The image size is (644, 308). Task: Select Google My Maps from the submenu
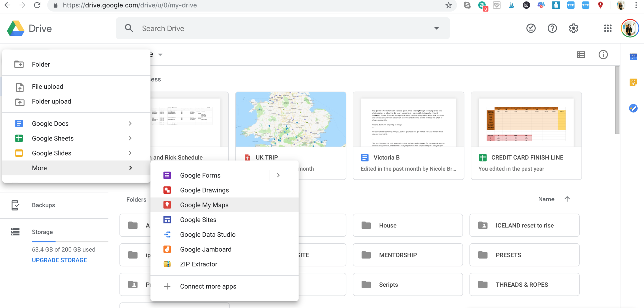click(224, 205)
